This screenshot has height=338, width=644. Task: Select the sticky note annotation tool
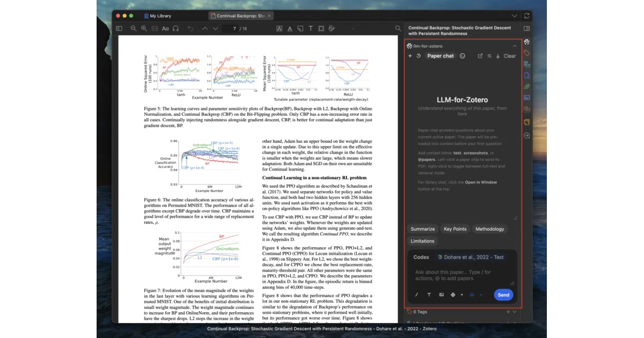click(301, 28)
